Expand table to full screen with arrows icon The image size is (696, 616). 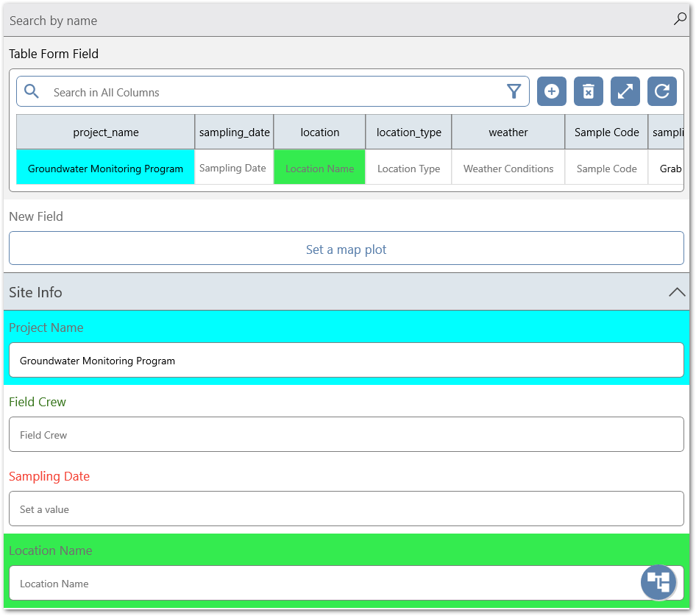coord(625,91)
